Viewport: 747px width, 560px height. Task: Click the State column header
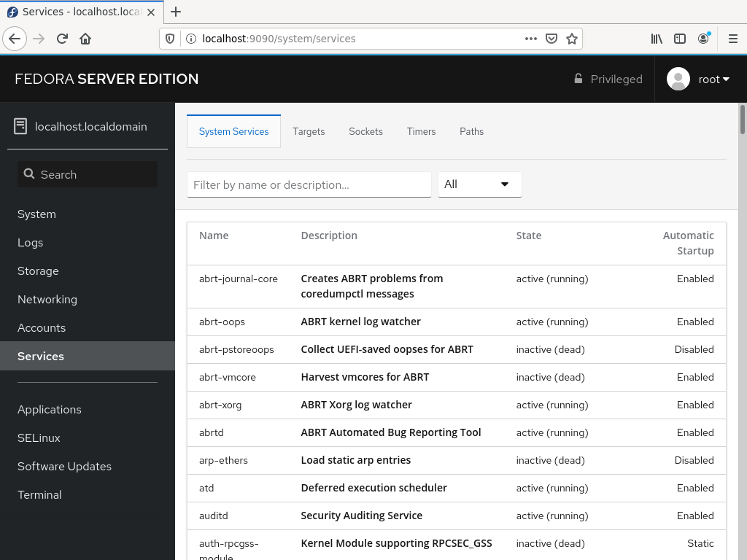click(529, 236)
